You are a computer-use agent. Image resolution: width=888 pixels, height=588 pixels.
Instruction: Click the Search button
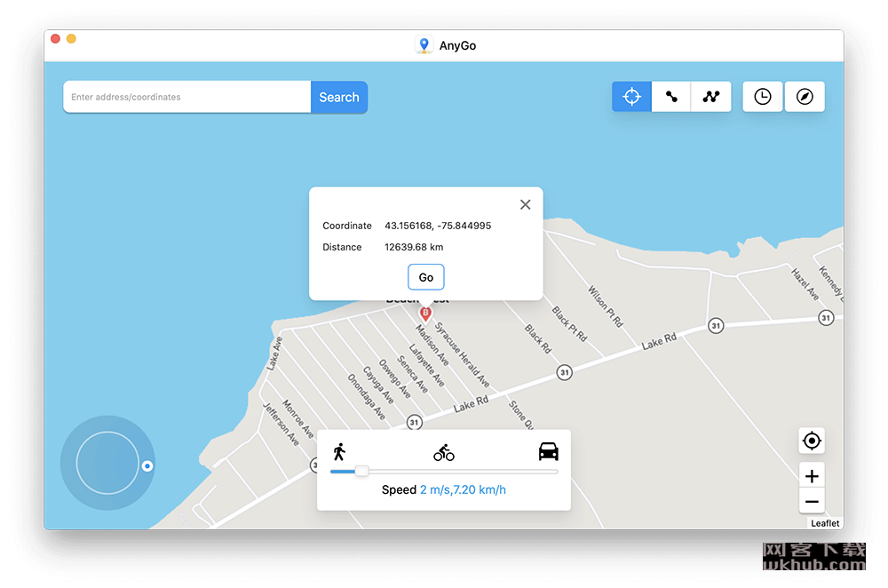coord(338,97)
